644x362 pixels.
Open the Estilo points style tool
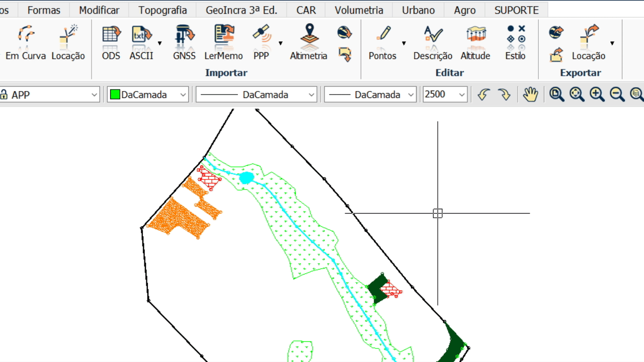515,42
